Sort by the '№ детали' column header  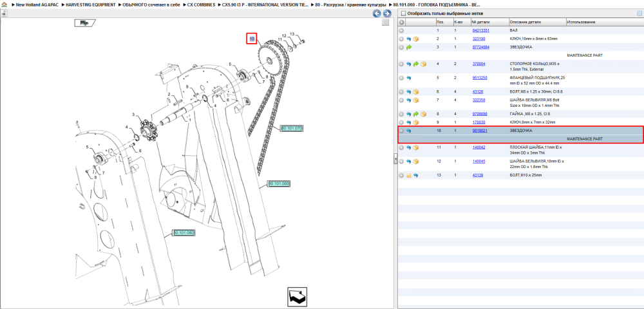[x=489, y=22]
